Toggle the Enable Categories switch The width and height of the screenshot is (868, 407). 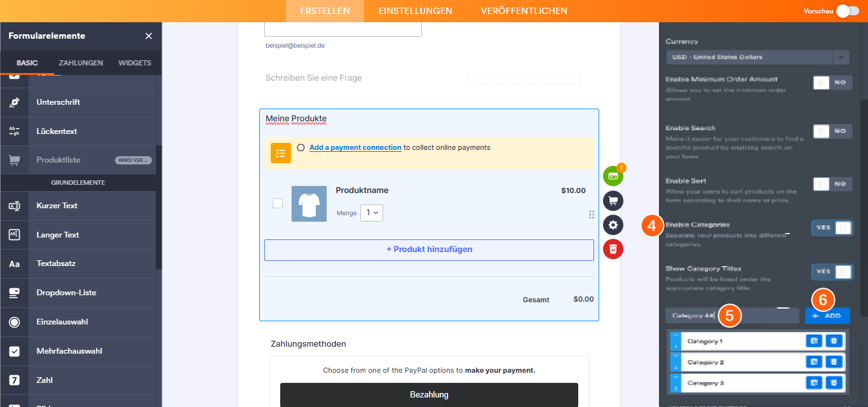[832, 228]
